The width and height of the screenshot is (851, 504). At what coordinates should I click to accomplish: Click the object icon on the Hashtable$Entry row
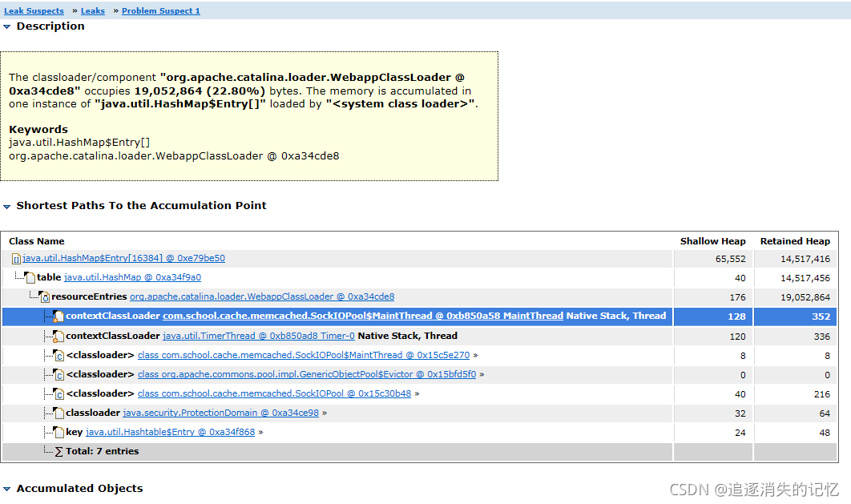tap(58, 433)
